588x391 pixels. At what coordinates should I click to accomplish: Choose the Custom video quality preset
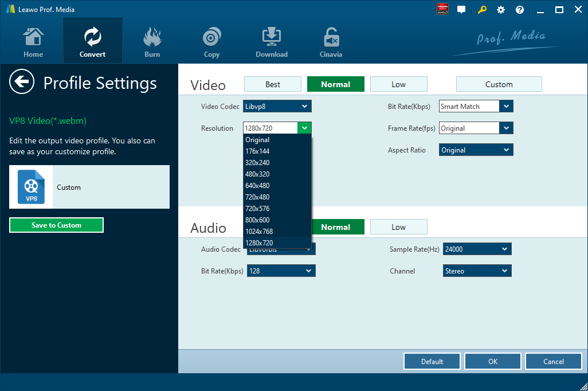[x=499, y=84]
